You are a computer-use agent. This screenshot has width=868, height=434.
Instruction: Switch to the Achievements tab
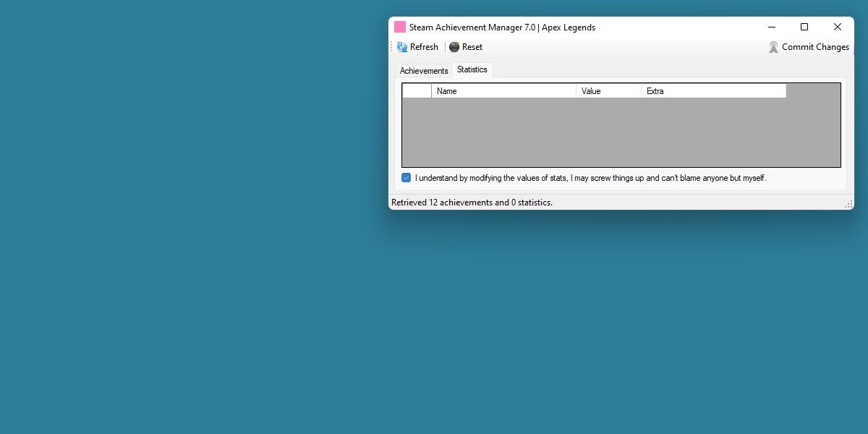click(424, 70)
